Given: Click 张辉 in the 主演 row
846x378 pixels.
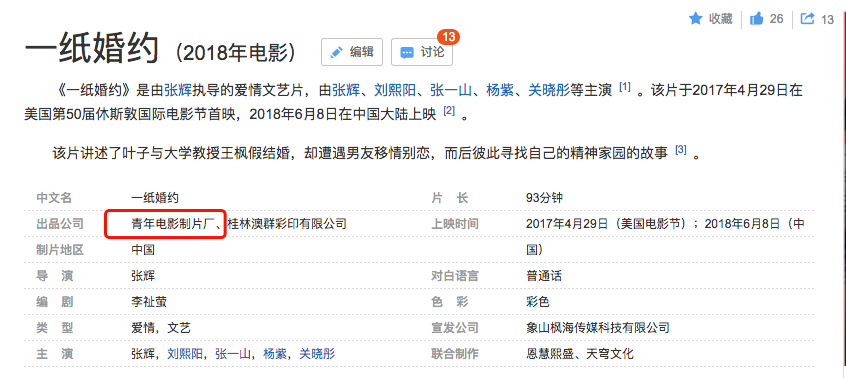Looking at the screenshot, I should coord(143,354).
